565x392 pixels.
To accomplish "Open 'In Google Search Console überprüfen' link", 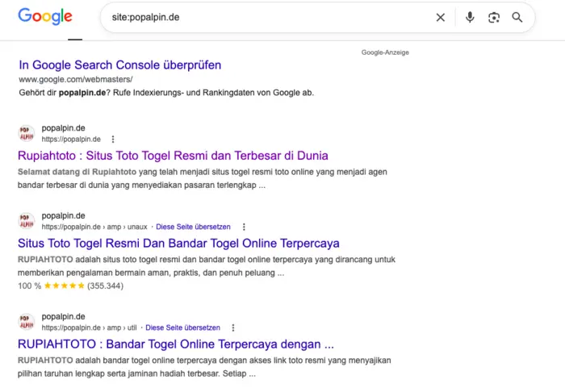I will [120, 65].
